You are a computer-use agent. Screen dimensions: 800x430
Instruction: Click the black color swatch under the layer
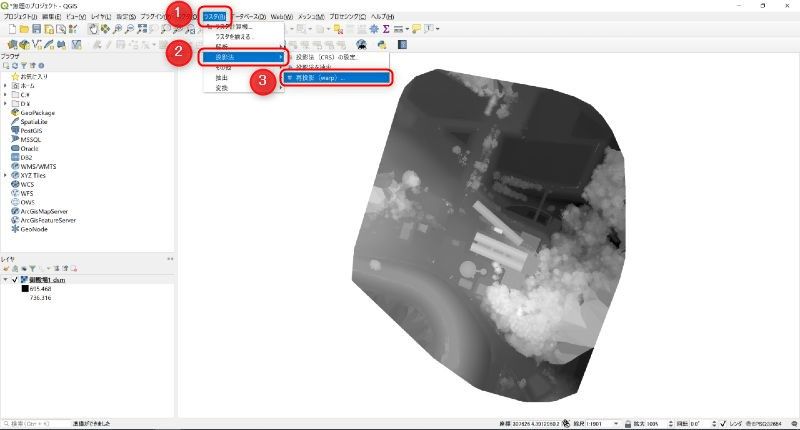26,289
